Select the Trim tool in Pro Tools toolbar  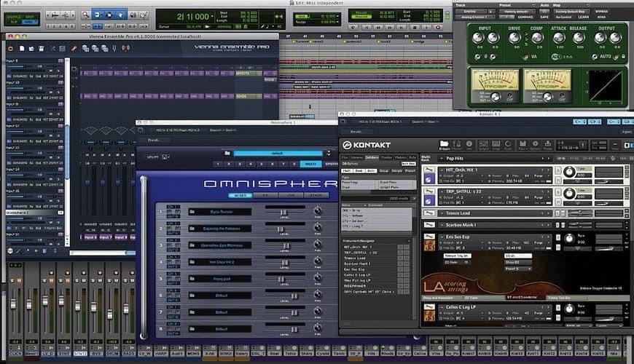[x=98, y=15]
